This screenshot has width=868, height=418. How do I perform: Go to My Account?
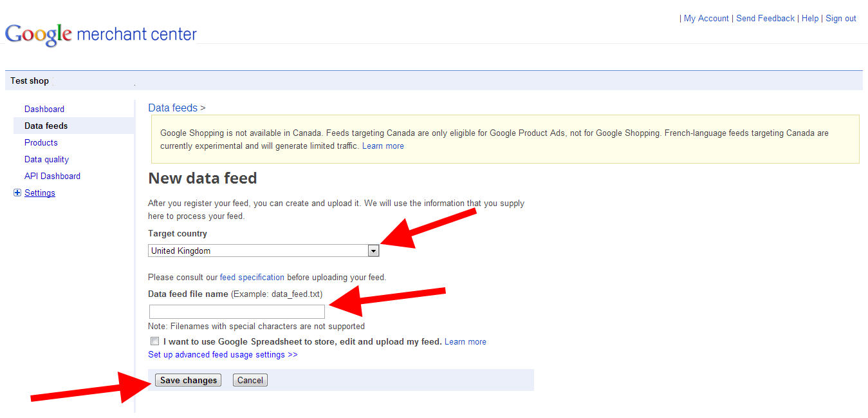[x=706, y=19]
